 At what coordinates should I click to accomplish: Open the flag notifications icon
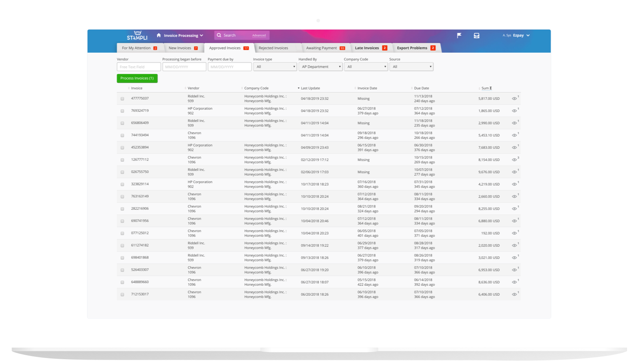[x=459, y=36]
